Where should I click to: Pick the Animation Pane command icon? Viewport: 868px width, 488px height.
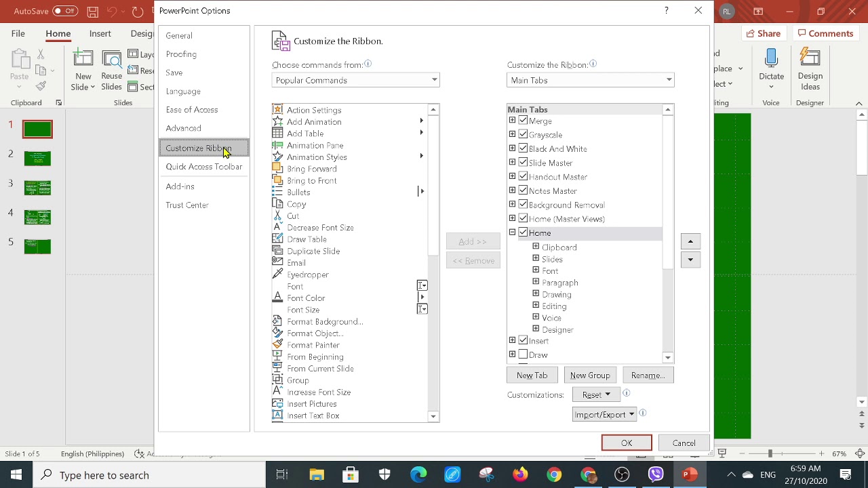pos(277,145)
